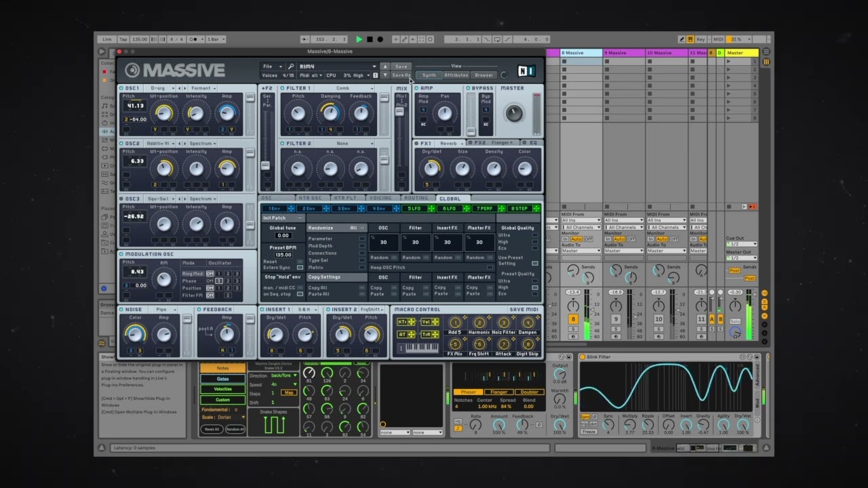Click the SAVE MIDI button
The height and width of the screenshot is (488, 868).
tap(524, 310)
